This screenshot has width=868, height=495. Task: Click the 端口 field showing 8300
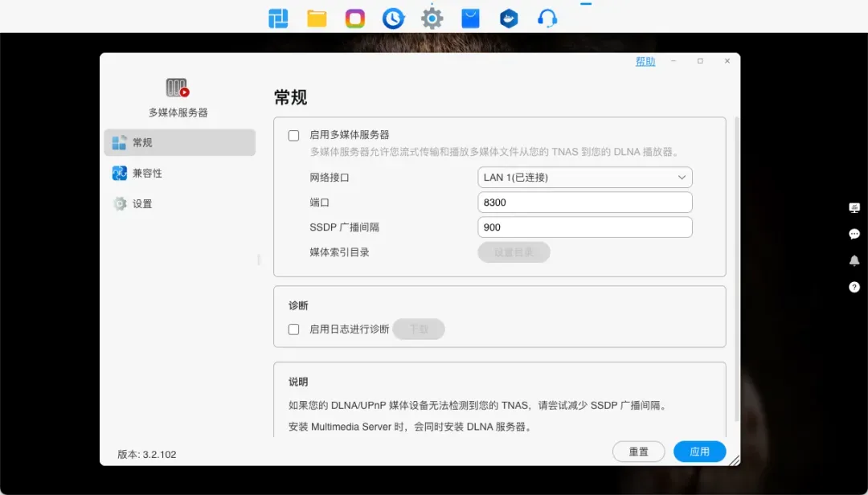pyautogui.click(x=585, y=202)
